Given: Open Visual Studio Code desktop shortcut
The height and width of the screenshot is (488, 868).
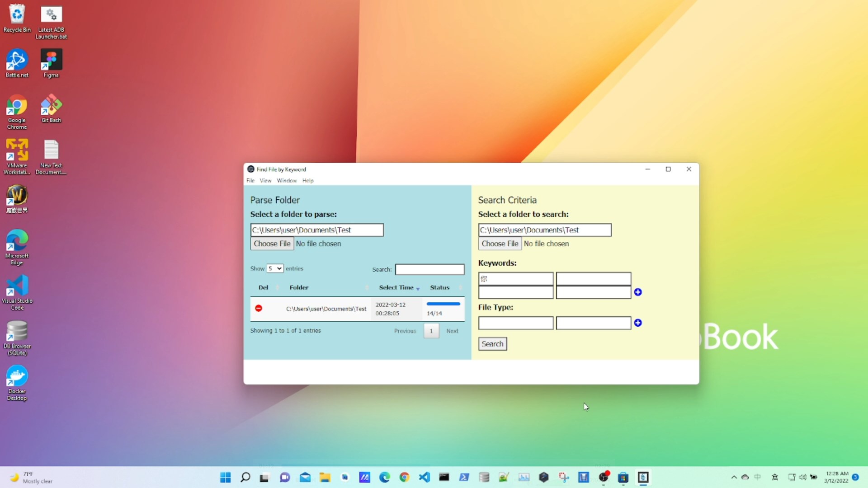Looking at the screenshot, I should click(17, 291).
